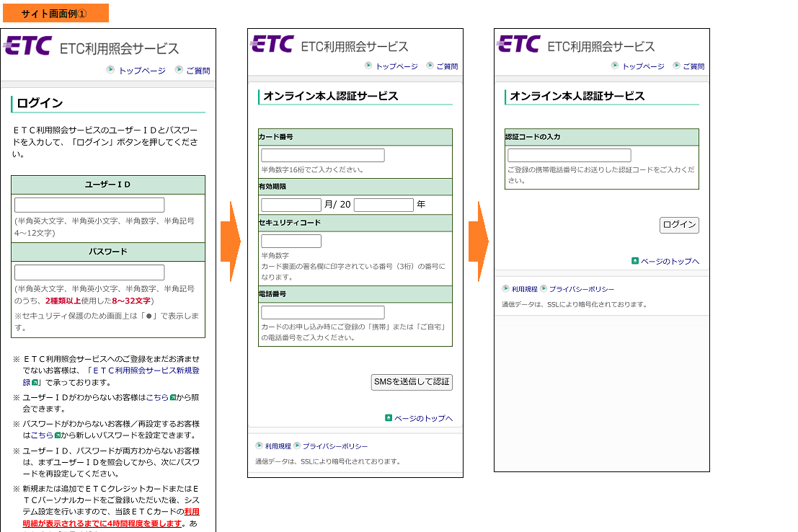The height and width of the screenshot is (532, 798).
Task: Click external link icon after 新規登録 link
Action: (35, 382)
